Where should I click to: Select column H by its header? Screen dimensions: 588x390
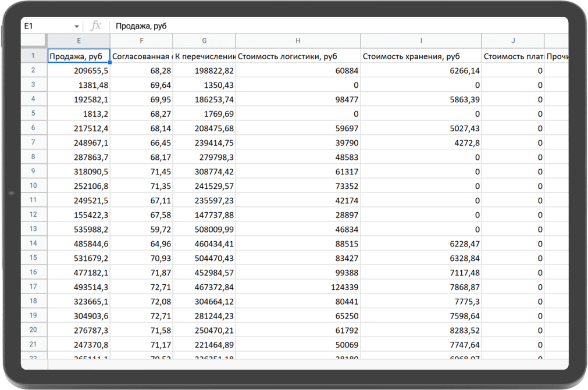(298, 41)
